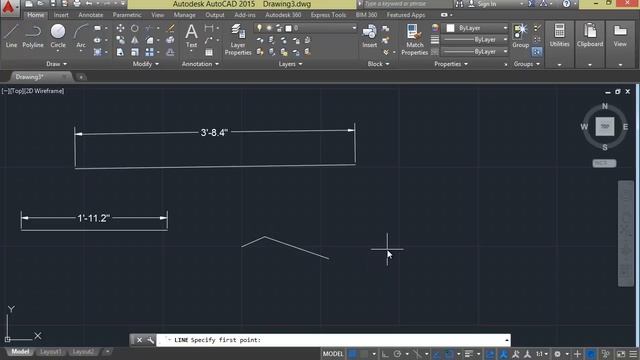Click the Array tool in Modify panel

pyautogui.click(x=149, y=52)
